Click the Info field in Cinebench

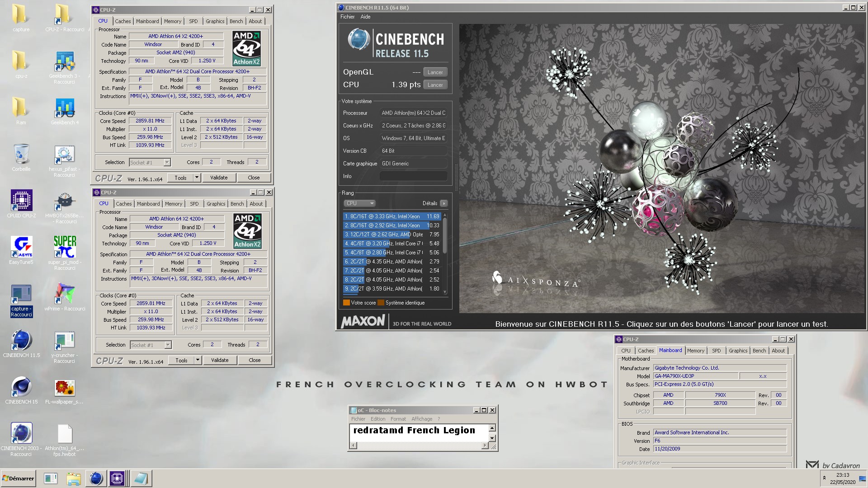413,176
